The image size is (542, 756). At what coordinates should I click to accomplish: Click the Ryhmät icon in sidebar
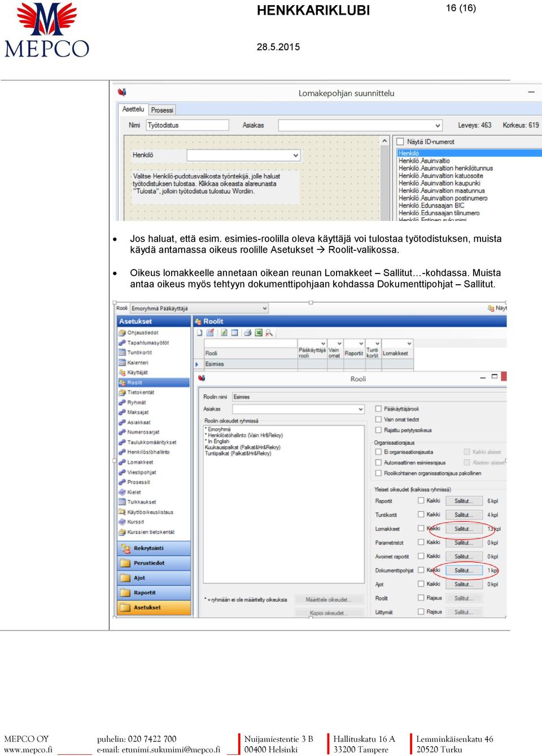[x=122, y=402]
